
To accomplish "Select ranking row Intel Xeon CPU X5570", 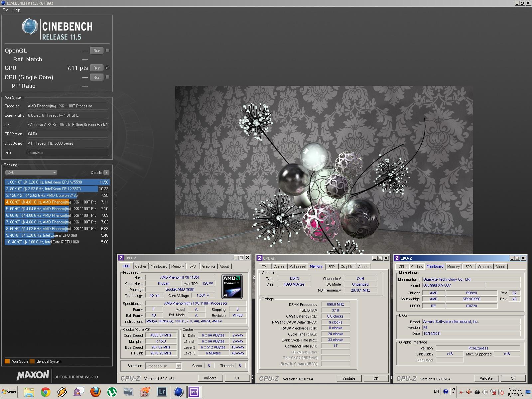I will click(x=57, y=189).
